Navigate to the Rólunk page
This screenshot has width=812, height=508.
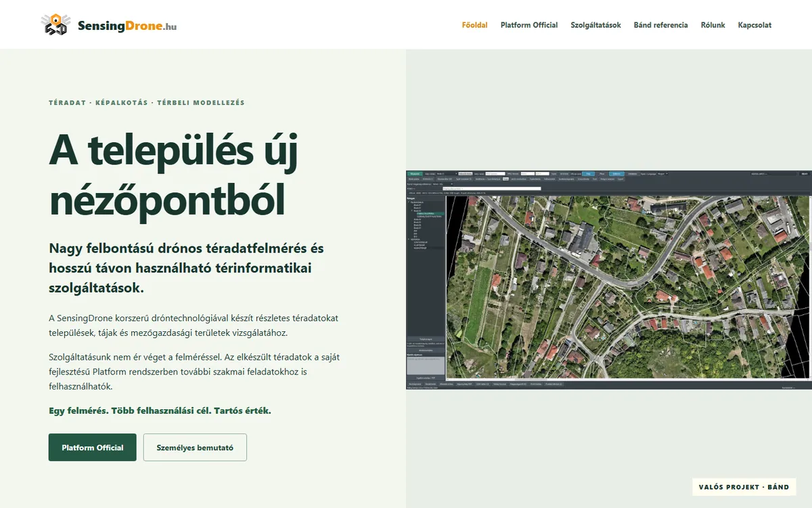point(713,25)
